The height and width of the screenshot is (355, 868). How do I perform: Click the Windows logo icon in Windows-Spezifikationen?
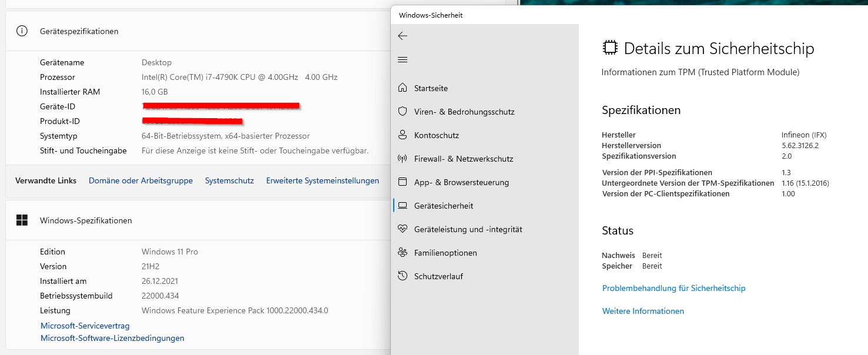[x=22, y=220]
